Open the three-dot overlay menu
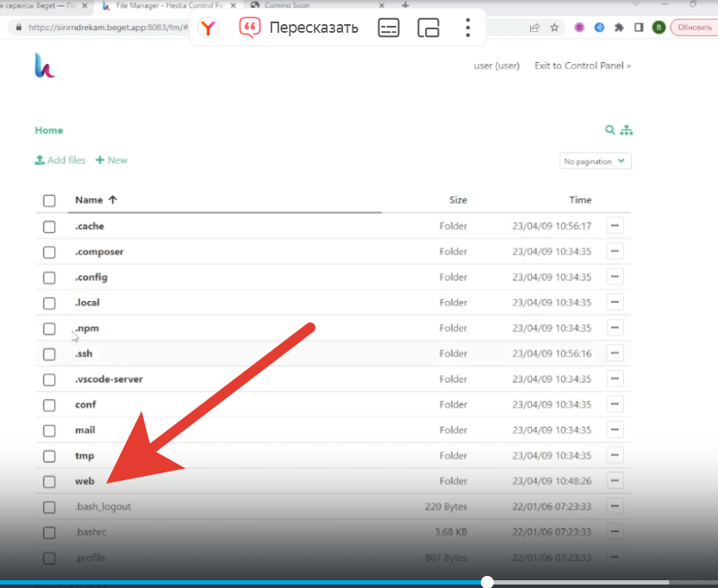This screenshot has width=718, height=588. [x=467, y=28]
